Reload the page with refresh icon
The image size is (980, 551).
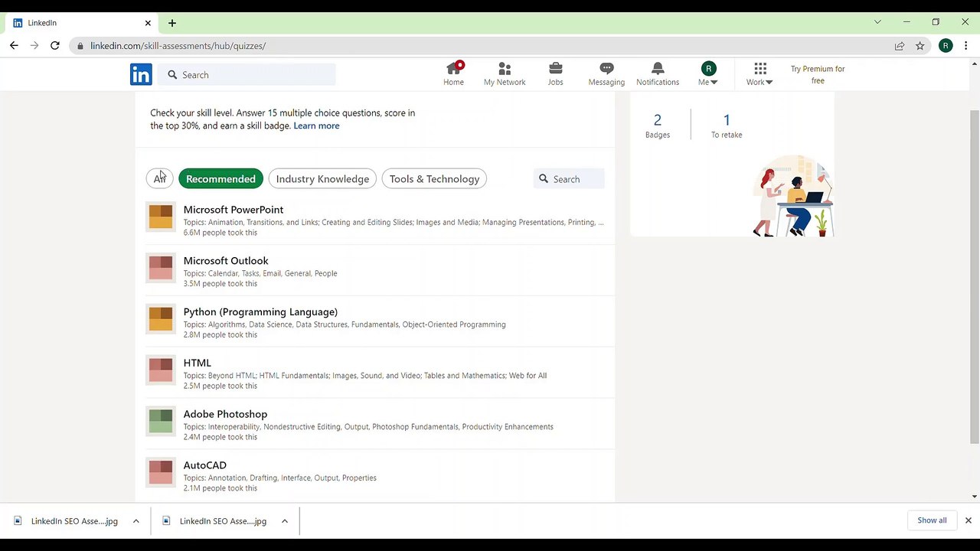coord(55,46)
